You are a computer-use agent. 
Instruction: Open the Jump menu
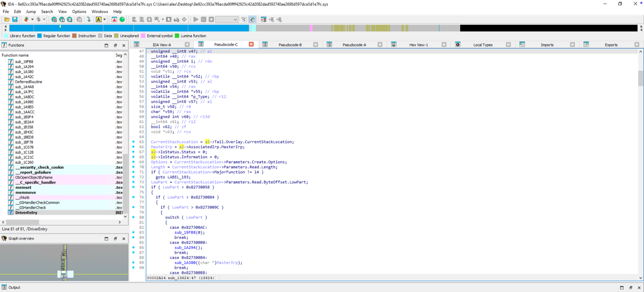coord(31,11)
